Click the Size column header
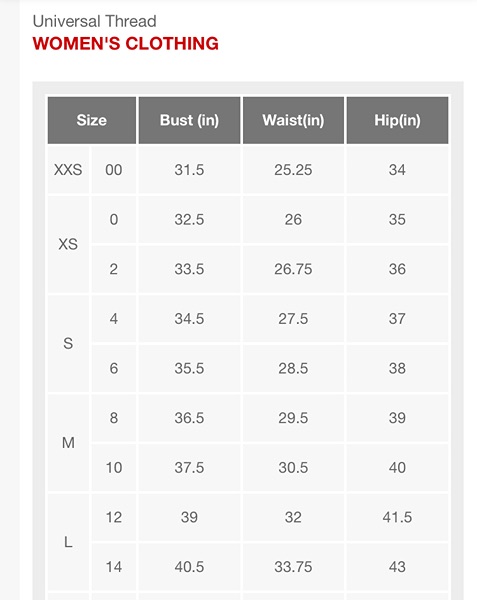The height and width of the screenshot is (600, 477). pyautogui.click(x=92, y=120)
